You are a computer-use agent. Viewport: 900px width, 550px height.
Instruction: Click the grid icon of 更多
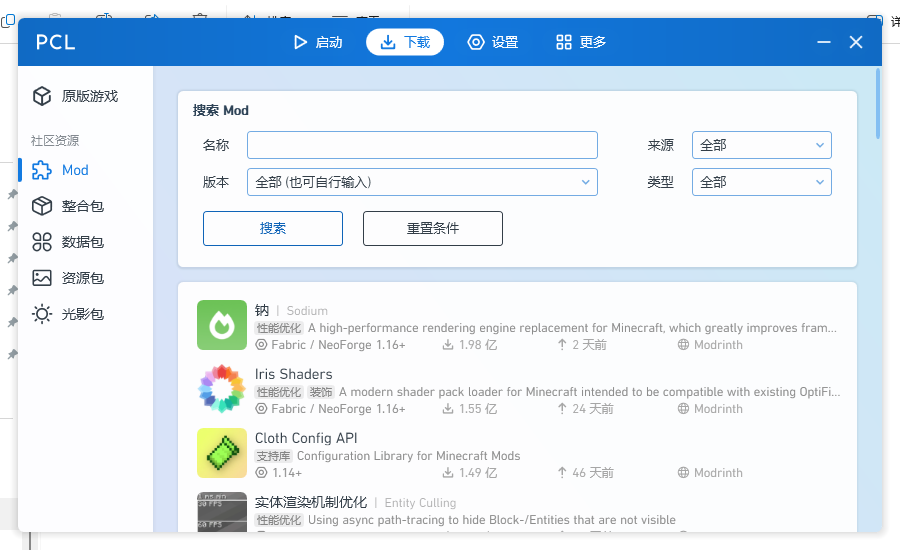pos(564,42)
